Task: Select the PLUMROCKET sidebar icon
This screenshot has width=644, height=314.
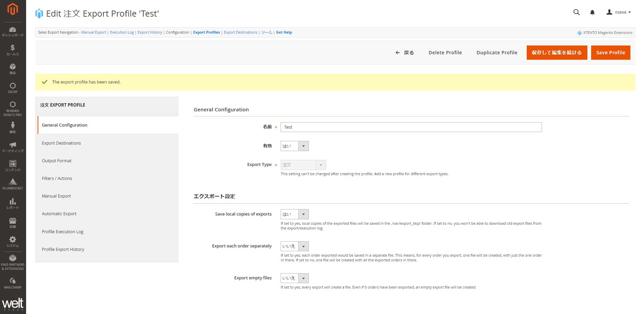Action: (x=13, y=184)
